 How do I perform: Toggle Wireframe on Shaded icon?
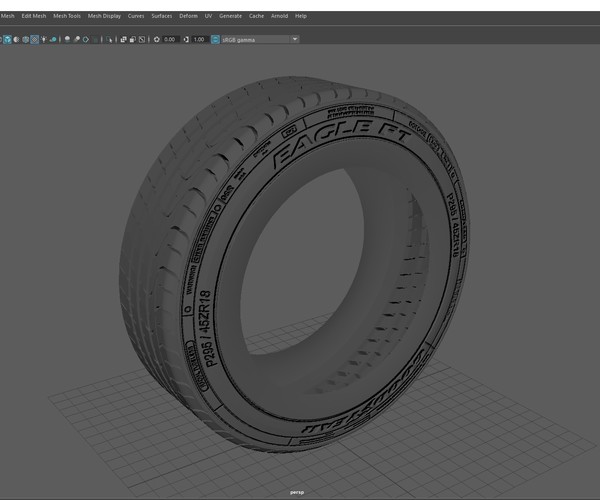(25, 39)
